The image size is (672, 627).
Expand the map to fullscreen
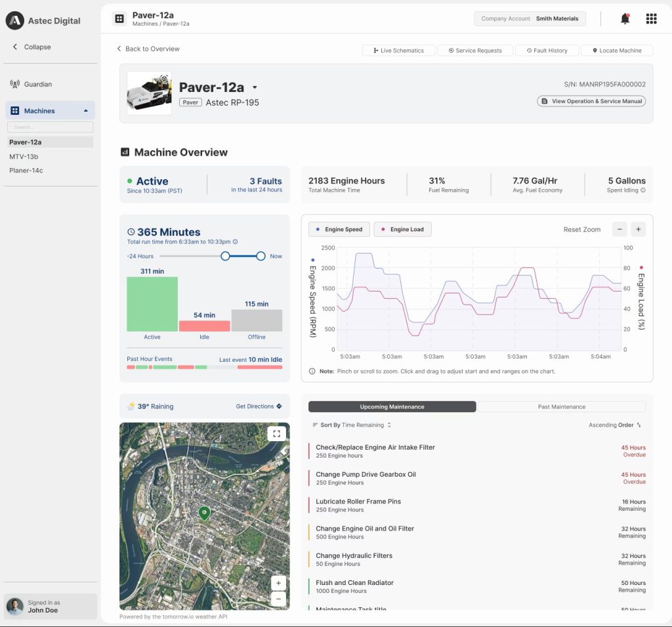(276, 433)
